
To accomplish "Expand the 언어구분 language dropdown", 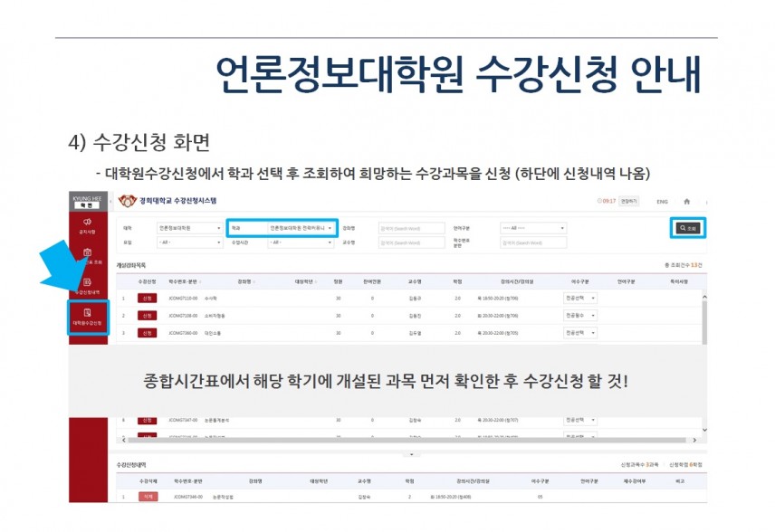I will pos(532,228).
